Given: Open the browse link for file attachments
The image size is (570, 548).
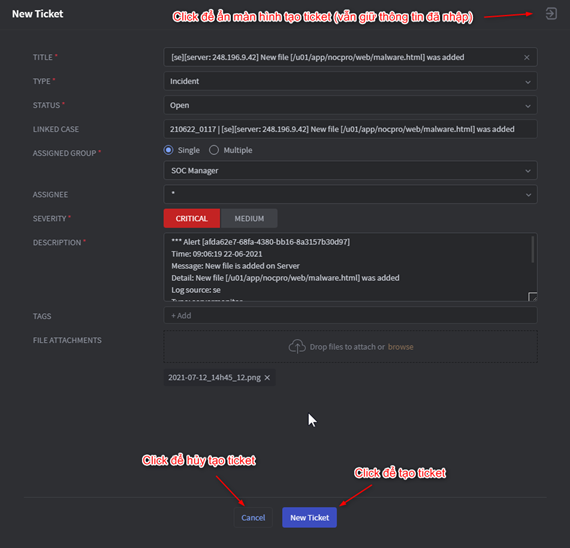Looking at the screenshot, I should click(x=400, y=347).
